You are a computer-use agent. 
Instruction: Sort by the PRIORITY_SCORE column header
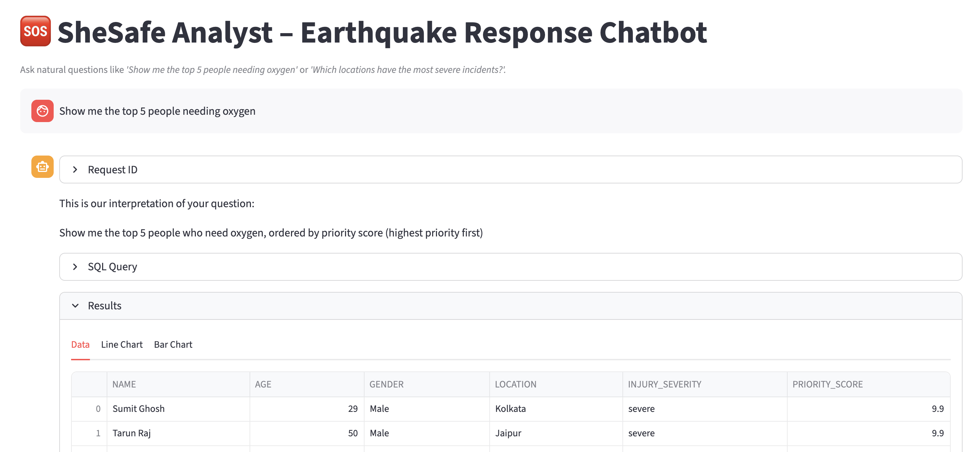coord(827,384)
